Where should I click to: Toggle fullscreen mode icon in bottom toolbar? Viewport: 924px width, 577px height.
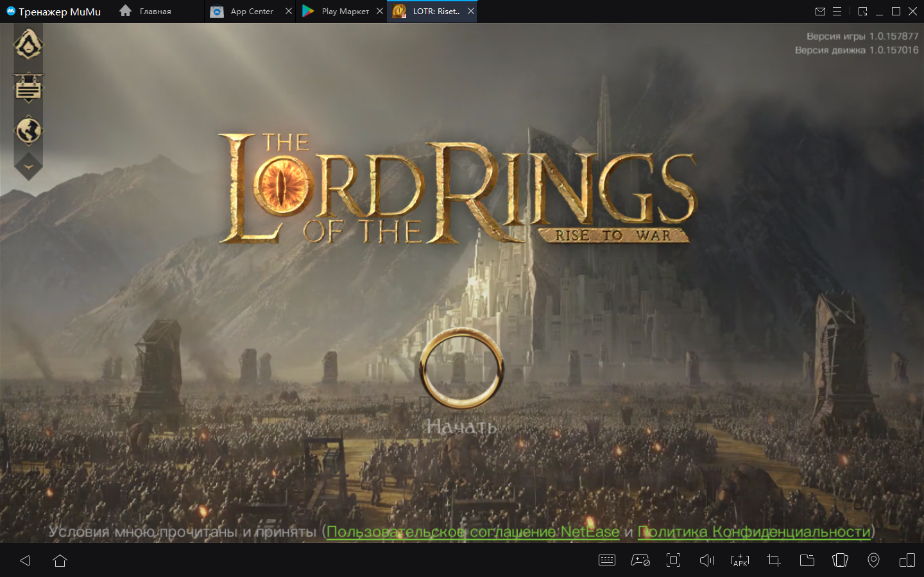click(x=673, y=560)
